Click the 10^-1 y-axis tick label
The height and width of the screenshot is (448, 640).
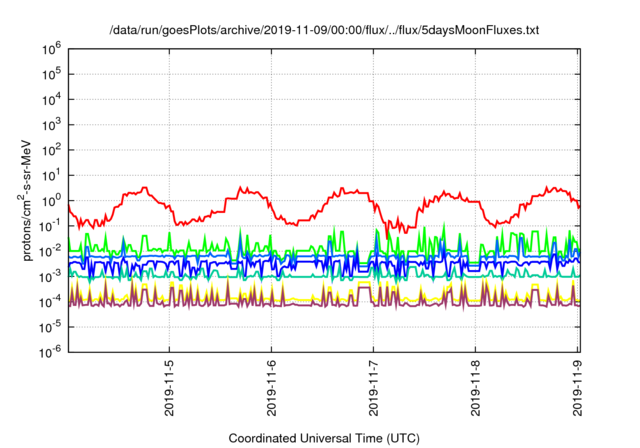[50, 226]
